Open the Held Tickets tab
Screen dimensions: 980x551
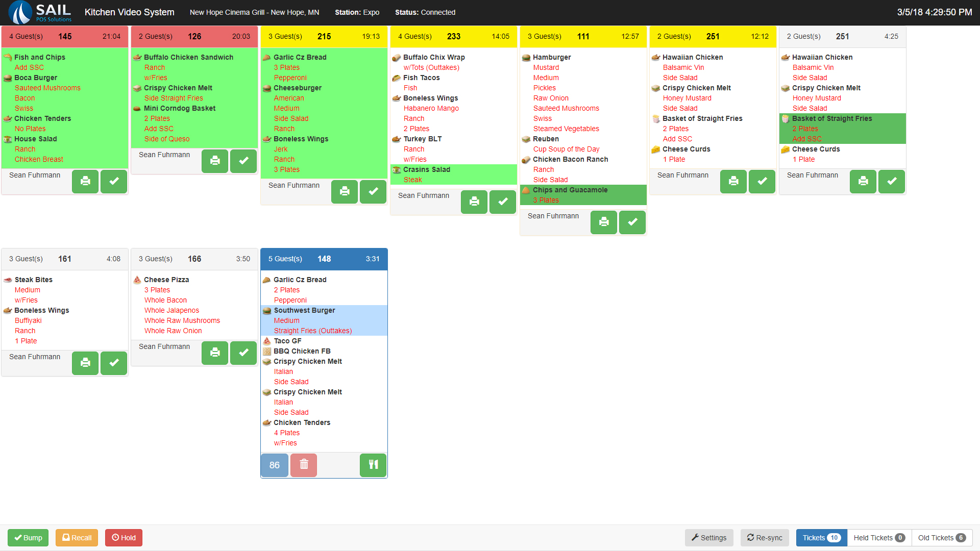[879, 538]
